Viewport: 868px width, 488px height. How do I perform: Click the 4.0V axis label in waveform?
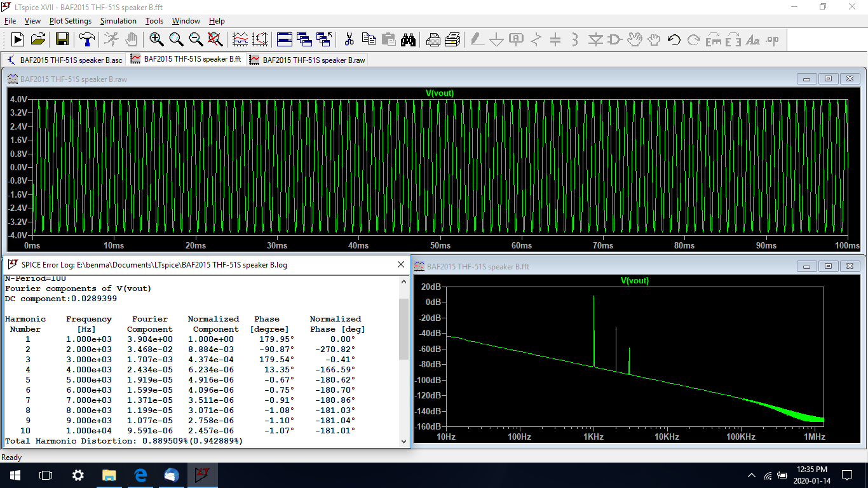(18, 100)
